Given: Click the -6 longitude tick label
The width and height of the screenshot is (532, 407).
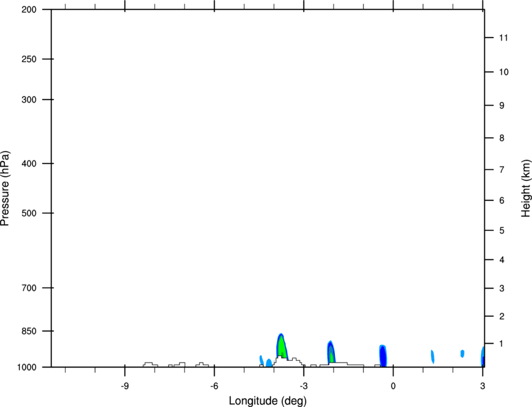Looking at the screenshot, I should [x=214, y=386].
